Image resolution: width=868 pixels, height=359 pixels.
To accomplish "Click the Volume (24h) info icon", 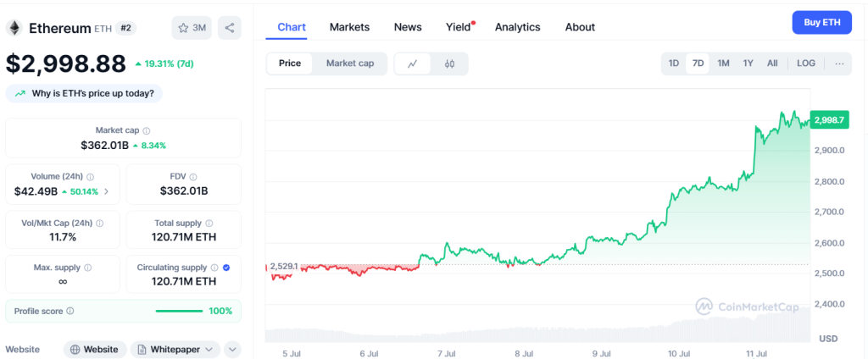I will [x=90, y=177].
